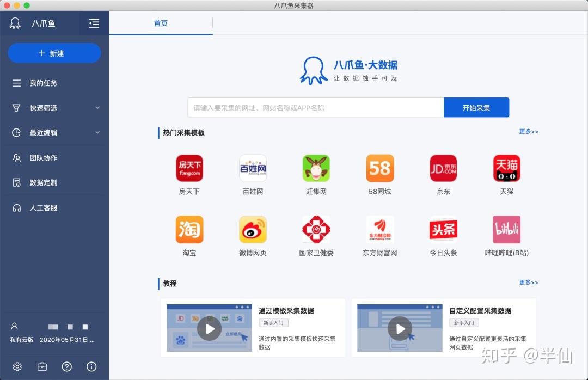Viewport: 588px width, 380px height.
Task: Play the 通过模板采集数据 tutorial video
Action: [209, 329]
